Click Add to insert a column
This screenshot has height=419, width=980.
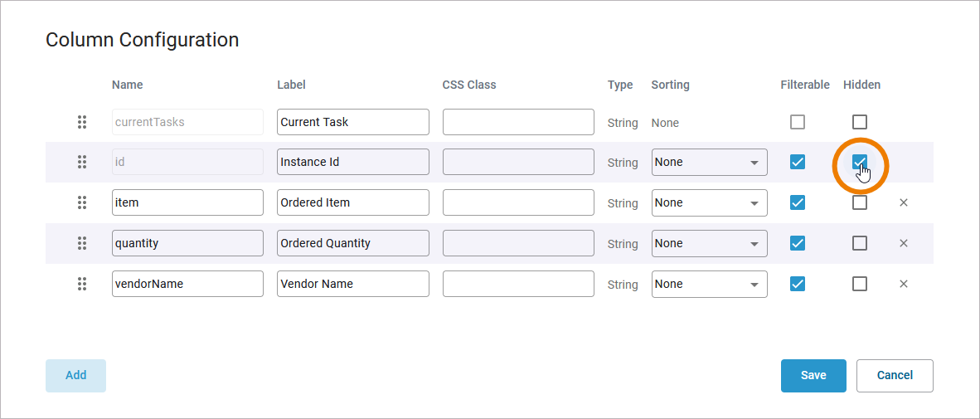pyautogui.click(x=75, y=375)
